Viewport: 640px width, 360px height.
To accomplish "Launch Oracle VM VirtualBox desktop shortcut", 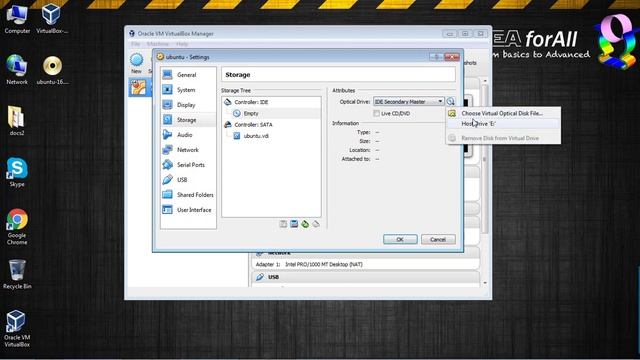I will pyautogui.click(x=17, y=329).
